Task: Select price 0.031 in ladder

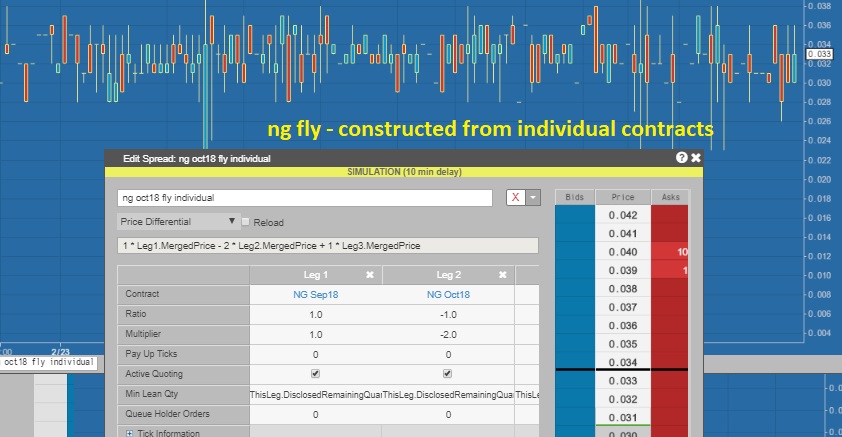Action: pos(623,417)
